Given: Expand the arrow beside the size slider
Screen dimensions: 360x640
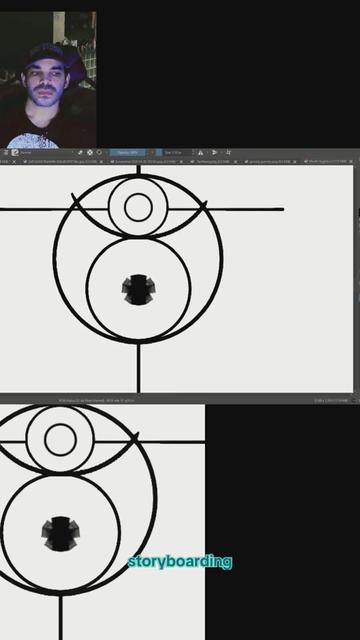Looking at the screenshot, I should 194,153.
